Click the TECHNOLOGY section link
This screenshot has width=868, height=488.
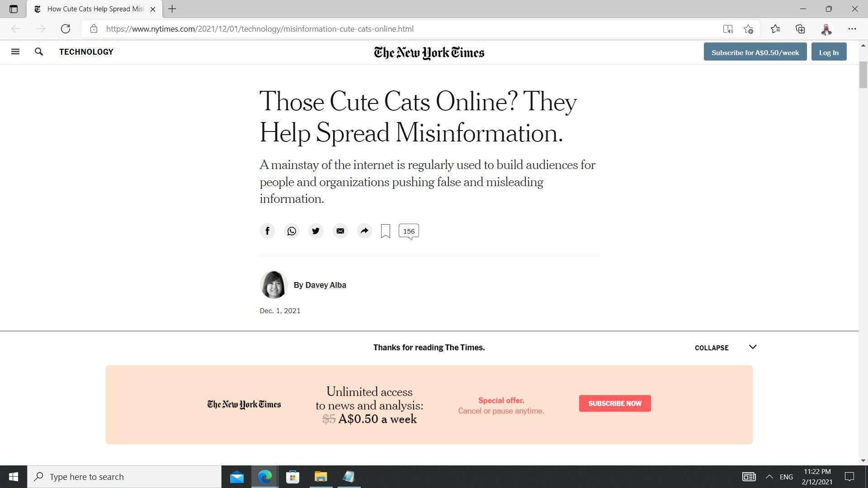(86, 52)
